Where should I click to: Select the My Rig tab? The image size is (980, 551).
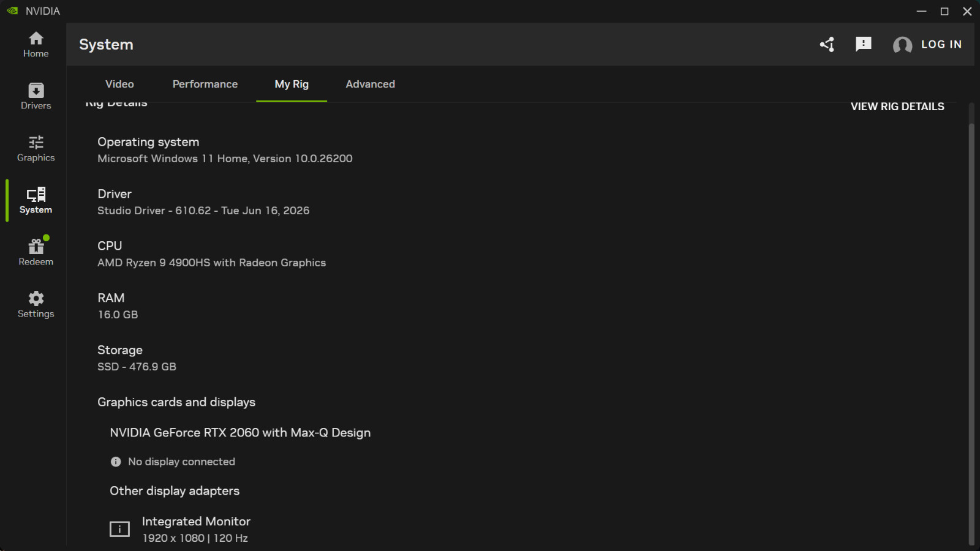point(292,84)
